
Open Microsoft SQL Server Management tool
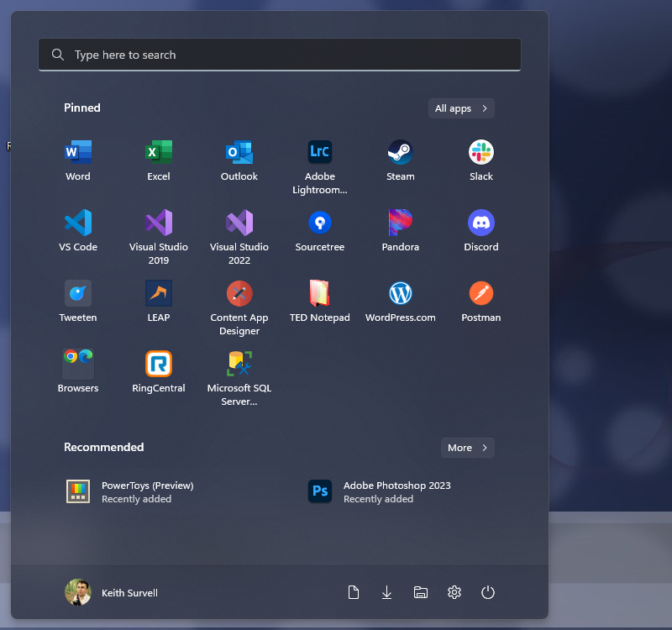239,379
